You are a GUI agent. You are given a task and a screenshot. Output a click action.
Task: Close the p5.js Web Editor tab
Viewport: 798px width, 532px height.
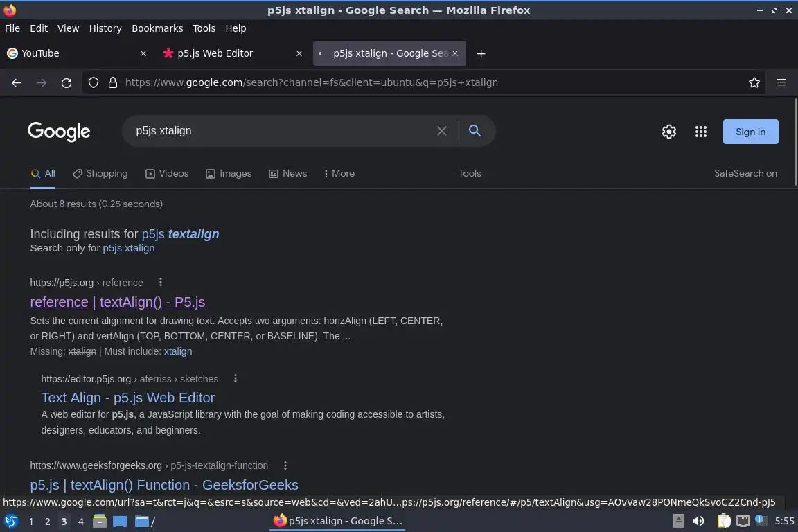point(299,53)
